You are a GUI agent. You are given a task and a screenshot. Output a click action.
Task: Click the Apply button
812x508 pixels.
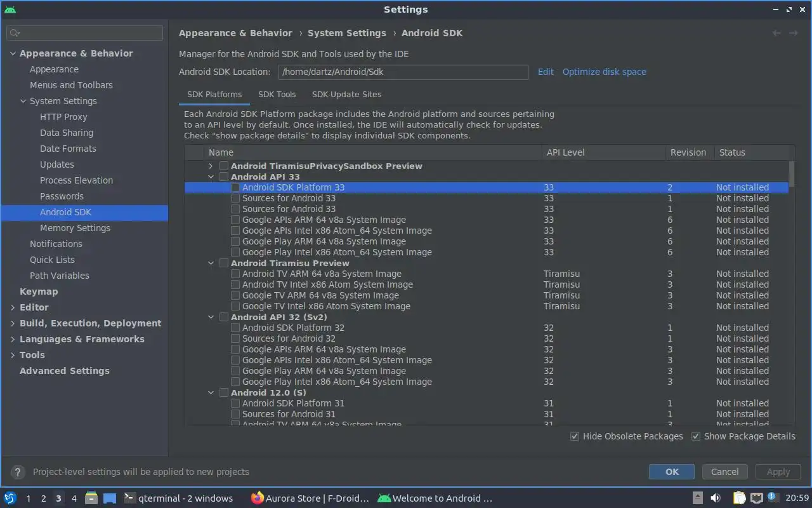coord(778,472)
